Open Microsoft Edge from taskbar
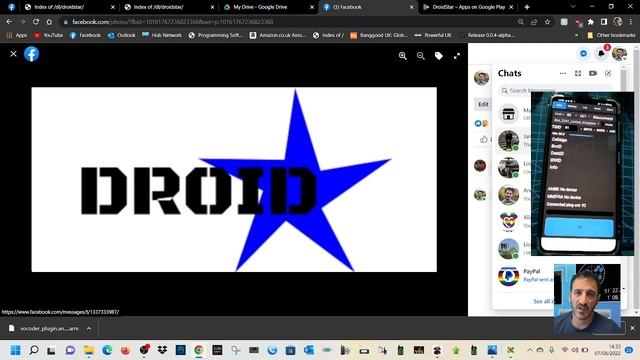The width and height of the screenshot is (640, 360). pos(107,350)
